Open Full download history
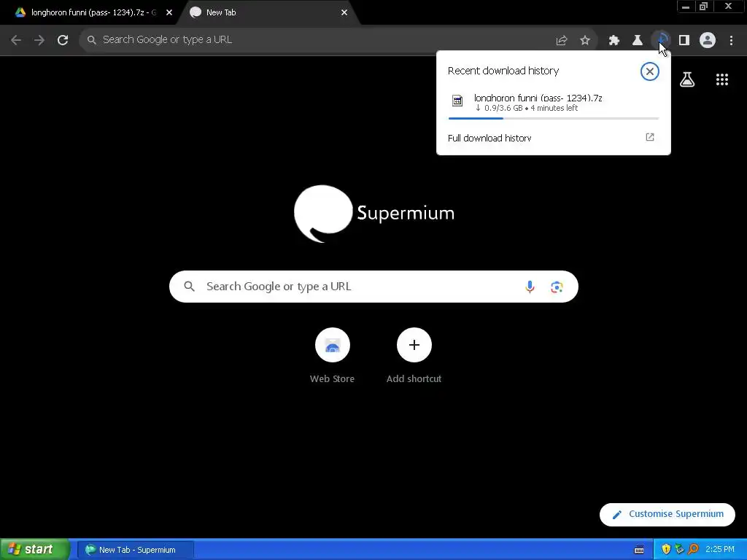The width and height of the screenshot is (747, 560). pos(489,138)
